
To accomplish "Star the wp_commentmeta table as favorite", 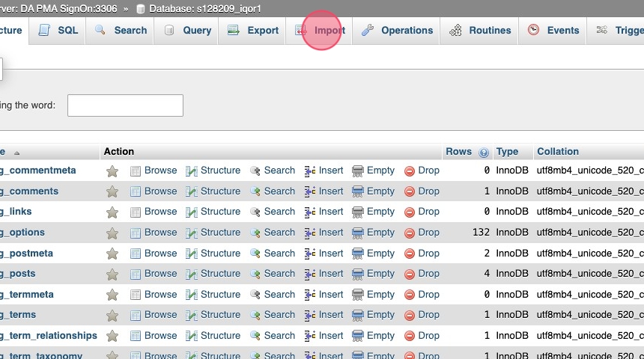I will point(112,171).
